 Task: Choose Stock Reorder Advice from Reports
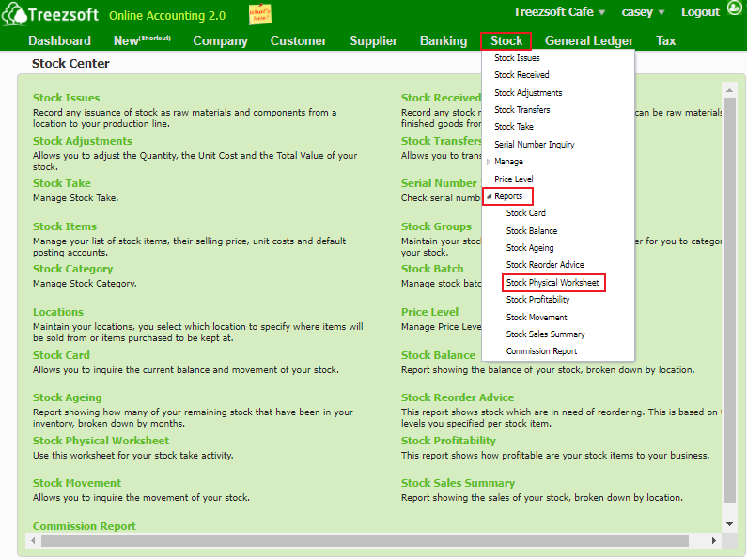[x=545, y=265]
